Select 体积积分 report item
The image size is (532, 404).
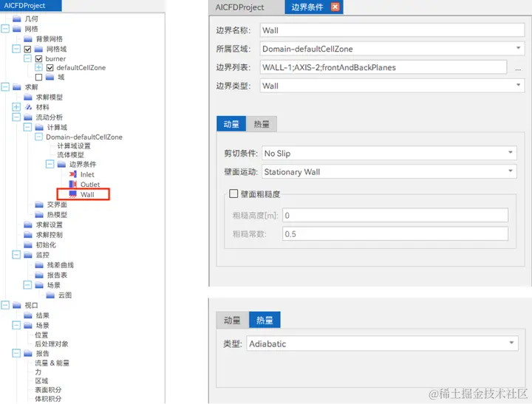(x=48, y=399)
